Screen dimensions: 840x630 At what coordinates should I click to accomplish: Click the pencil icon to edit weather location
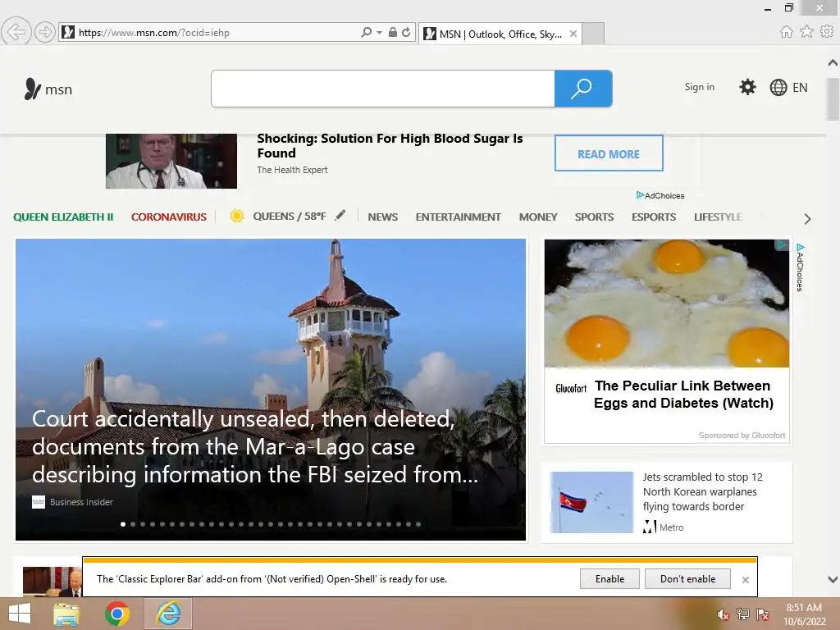pos(340,216)
